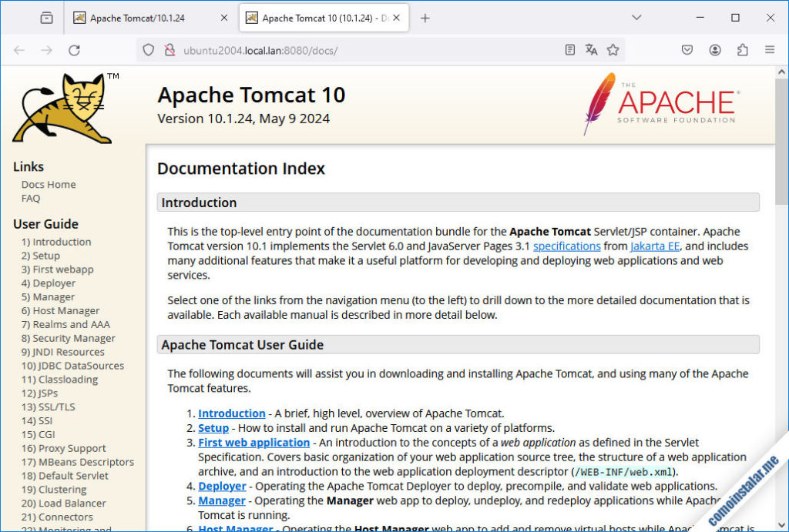The width and height of the screenshot is (789, 532).
Task: Open the Setup guide from the user guide list
Action: click(213, 428)
